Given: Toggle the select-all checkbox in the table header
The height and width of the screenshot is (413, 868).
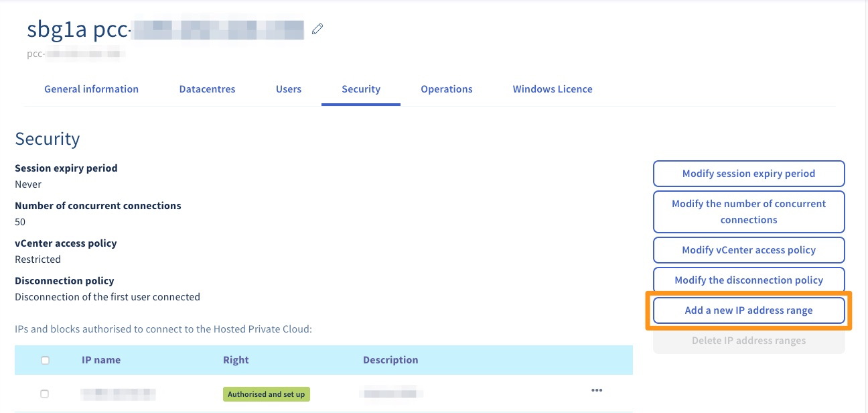Looking at the screenshot, I should (45, 360).
